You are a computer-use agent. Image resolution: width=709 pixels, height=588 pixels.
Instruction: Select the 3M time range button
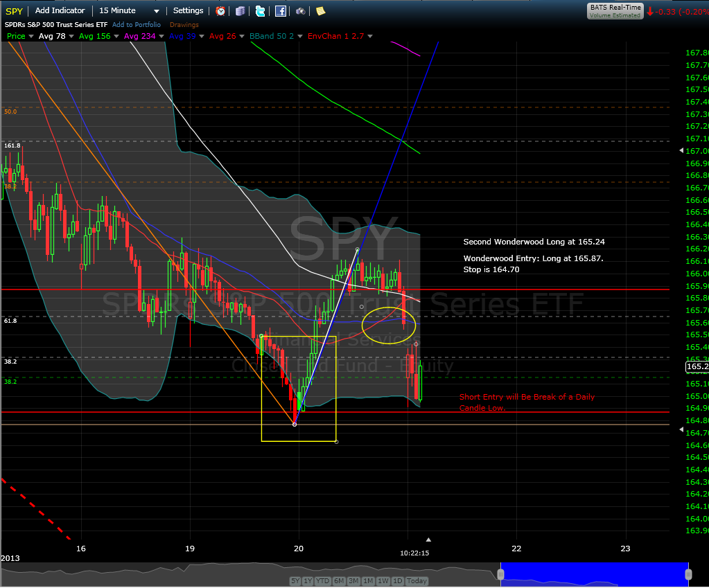point(353,581)
